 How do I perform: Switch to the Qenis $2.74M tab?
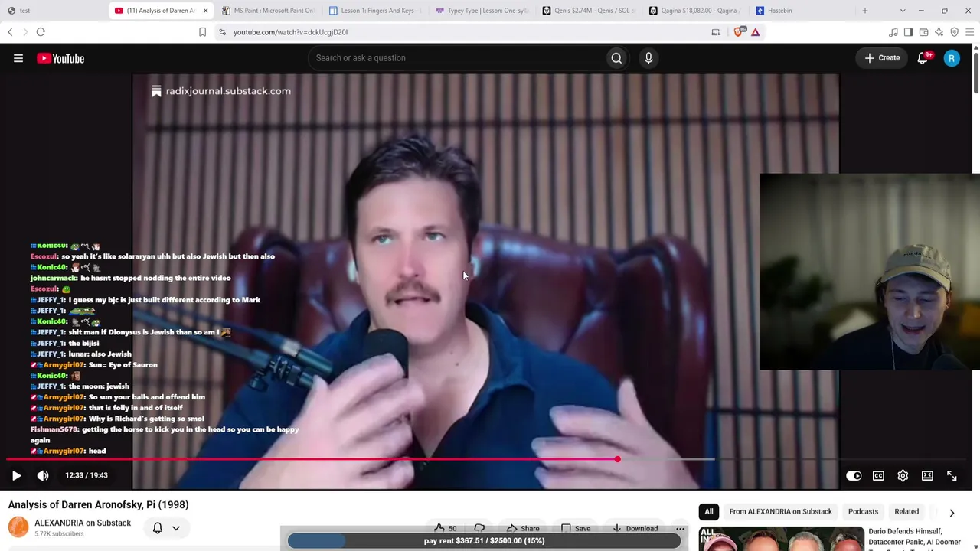pos(589,11)
